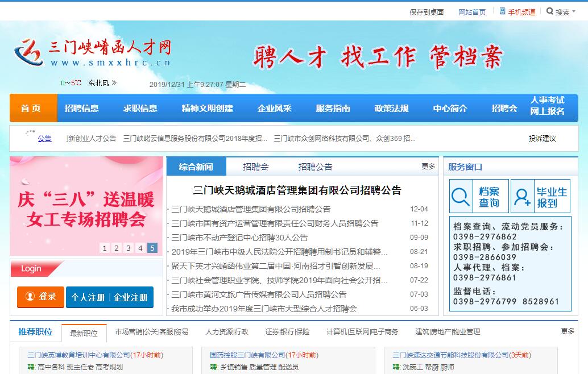Open the 三门峡市不动产登记中心招聘30人公告 news link
Viewport: 588px width, 374px height.
[239, 238]
